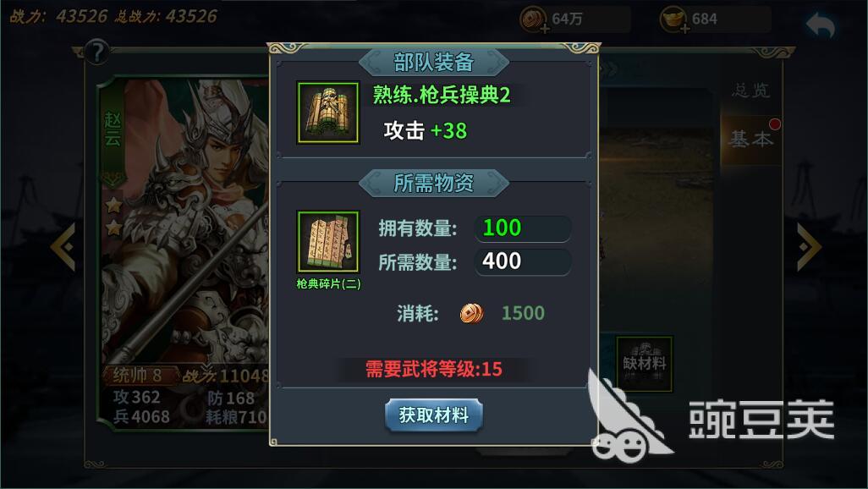Go to previous hero with left arrow

pyautogui.click(x=63, y=247)
